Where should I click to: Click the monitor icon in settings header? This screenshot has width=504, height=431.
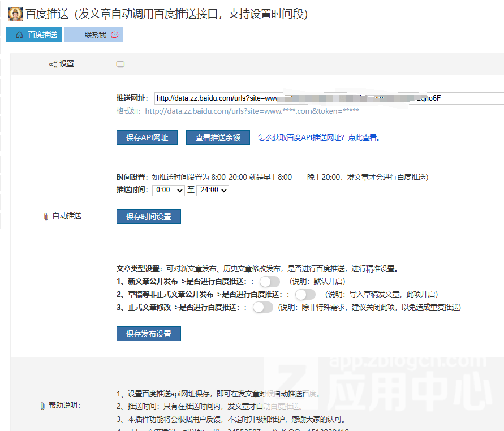(x=120, y=64)
